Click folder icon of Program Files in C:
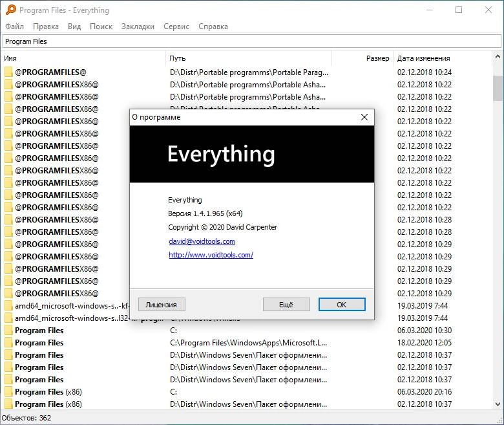504x425 pixels. [x=8, y=331]
